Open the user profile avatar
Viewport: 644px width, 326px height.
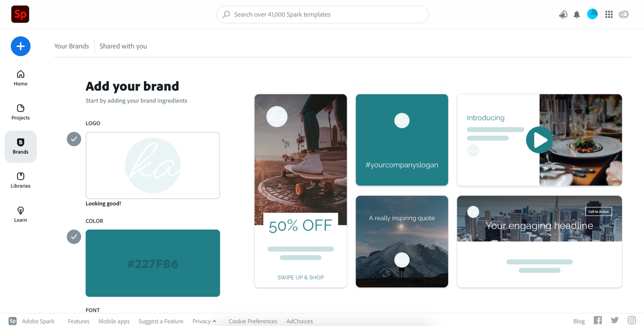coord(592,14)
